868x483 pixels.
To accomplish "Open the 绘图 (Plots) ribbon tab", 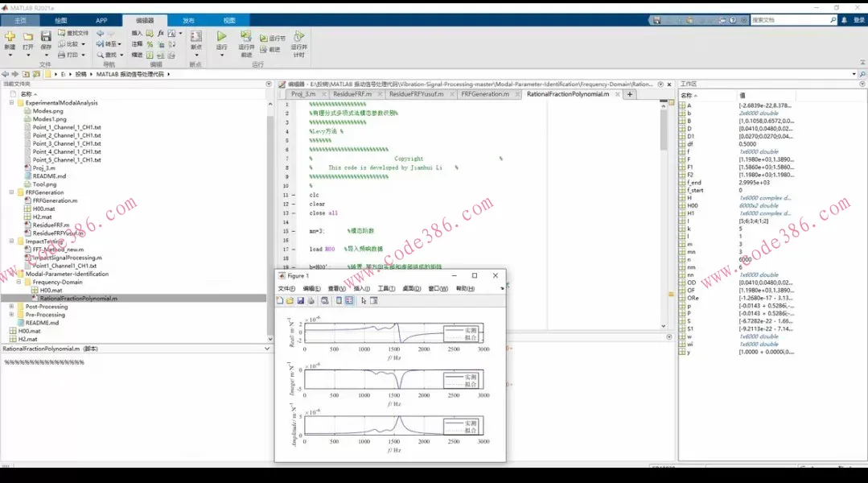I will 60,20.
